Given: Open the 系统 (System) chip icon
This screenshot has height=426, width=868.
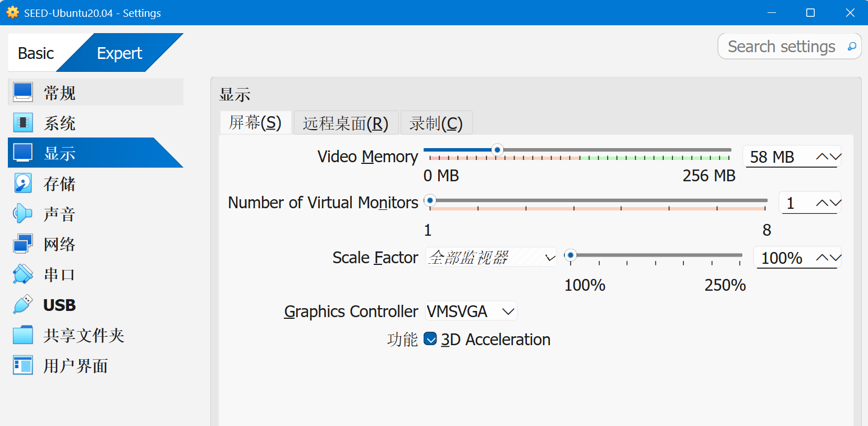Looking at the screenshot, I should pyautogui.click(x=23, y=122).
